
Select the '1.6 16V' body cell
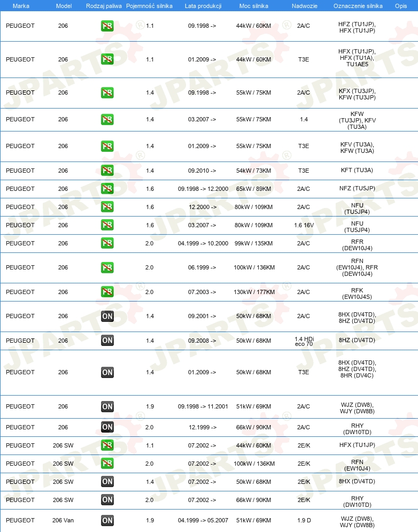tap(304, 225)
